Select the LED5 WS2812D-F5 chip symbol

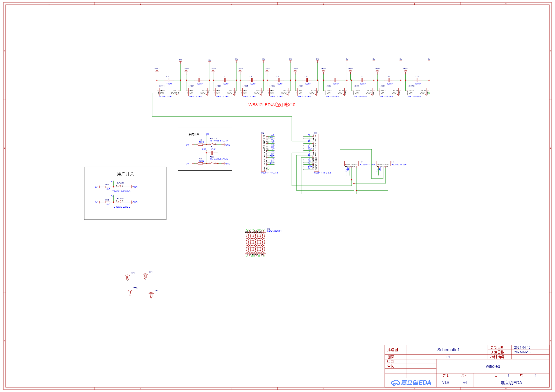pyautogui.click(x=279, y=92)
